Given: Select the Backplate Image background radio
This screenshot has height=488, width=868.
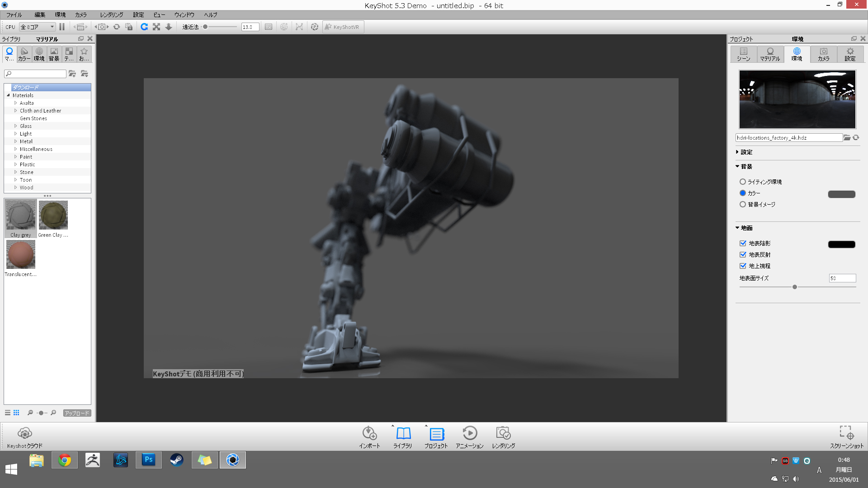Looking at the screenshot, I should 742,204.
